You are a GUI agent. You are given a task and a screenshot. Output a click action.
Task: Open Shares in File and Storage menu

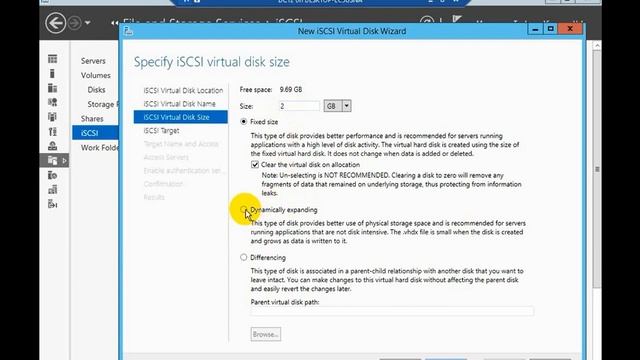(x=92, y=119)
